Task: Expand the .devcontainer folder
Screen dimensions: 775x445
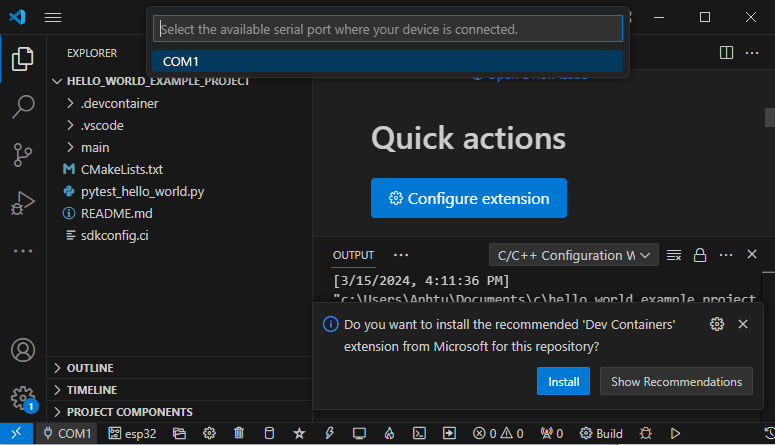Action: pyautogui.click(x=119, y=103)
